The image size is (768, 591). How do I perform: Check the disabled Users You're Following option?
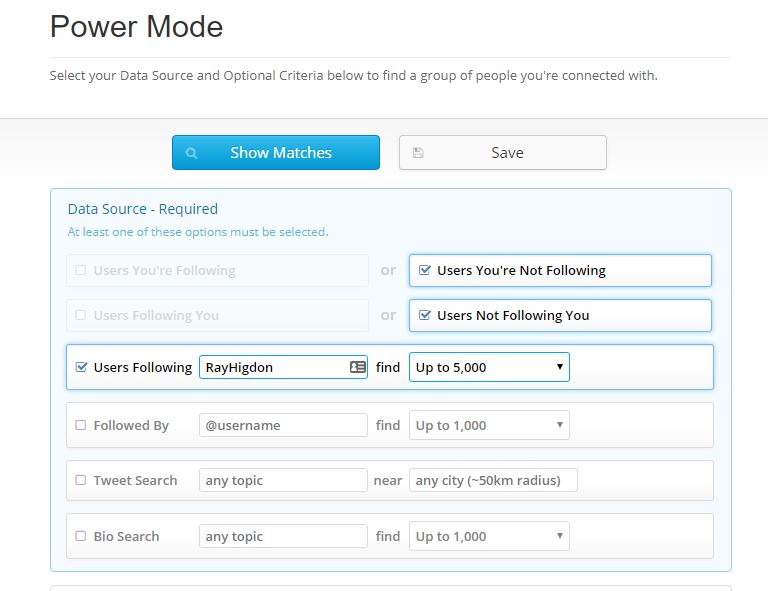point(81,270)
